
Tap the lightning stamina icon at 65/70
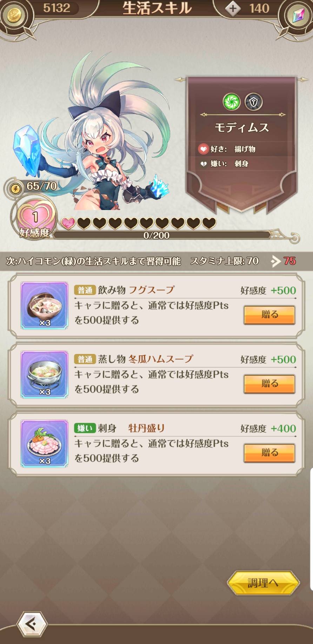coord(15,189)
